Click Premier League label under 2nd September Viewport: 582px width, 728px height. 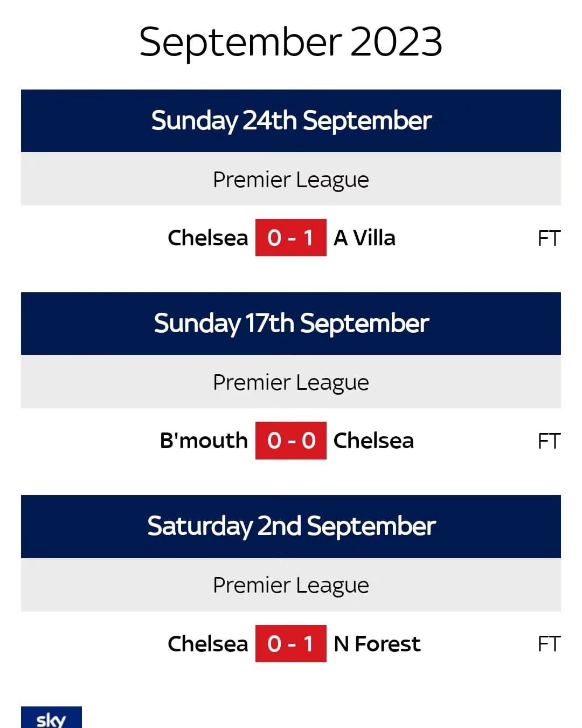pyautogui.click(x=291, y=585)
